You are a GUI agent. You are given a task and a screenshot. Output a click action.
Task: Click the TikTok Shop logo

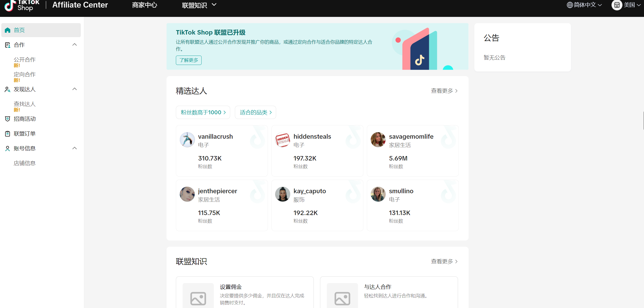coord(22,5)
